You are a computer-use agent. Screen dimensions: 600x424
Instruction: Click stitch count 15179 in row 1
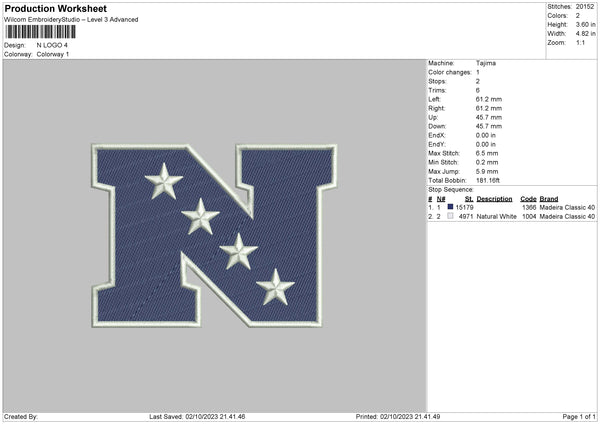pos(465,207)
